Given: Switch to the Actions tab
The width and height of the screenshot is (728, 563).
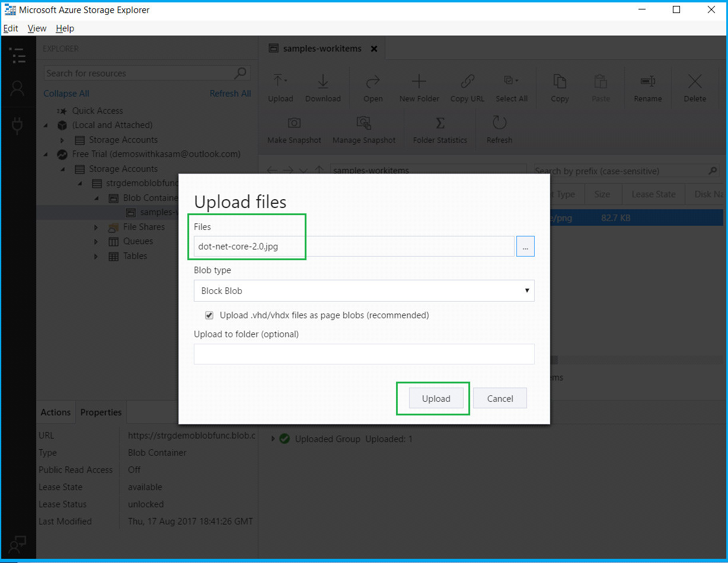Looking at the screenshot, I should point(56,412).
